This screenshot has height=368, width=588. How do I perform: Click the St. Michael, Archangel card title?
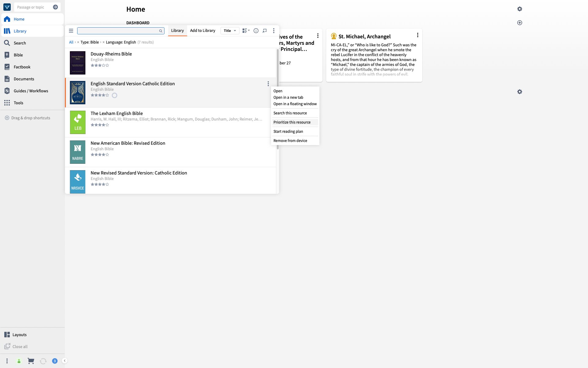[364, 36]
